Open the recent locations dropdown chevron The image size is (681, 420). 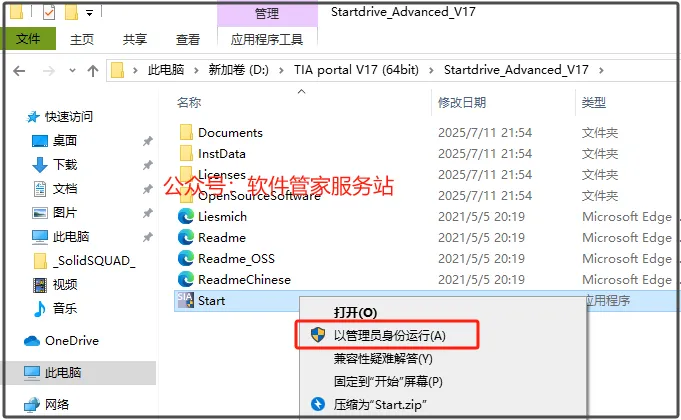72,70
